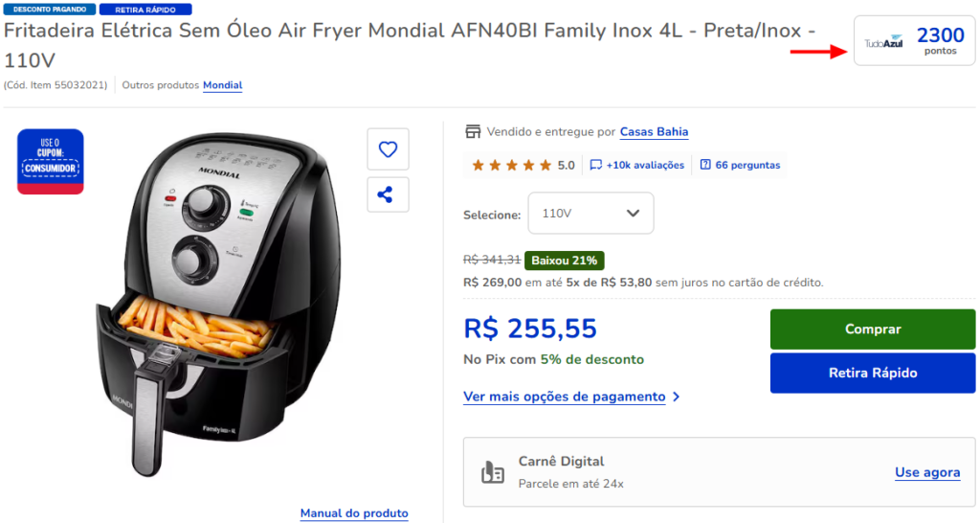Click the store icon beside Vendido e entregue
Screen dimensions: 980x523
click(x=472, y=132)
